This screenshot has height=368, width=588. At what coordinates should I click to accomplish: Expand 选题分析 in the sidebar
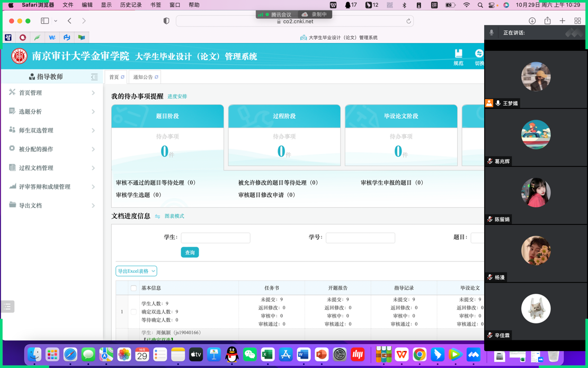coord(52,111)
